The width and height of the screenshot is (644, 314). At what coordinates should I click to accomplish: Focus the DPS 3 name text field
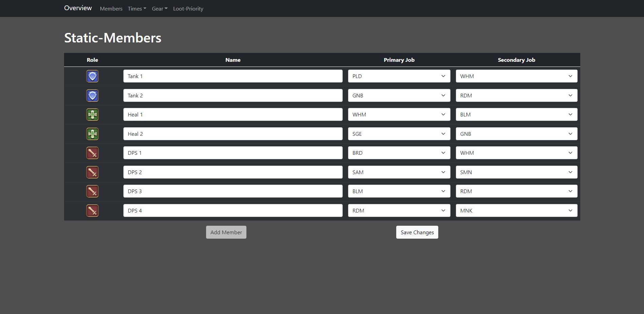coord(233,191)
